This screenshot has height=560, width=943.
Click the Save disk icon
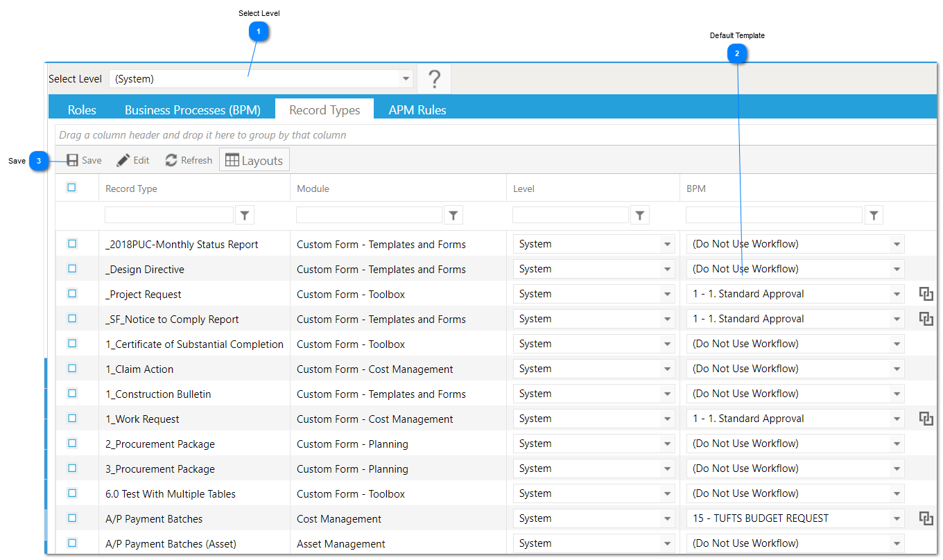click(x=72, y=160)
